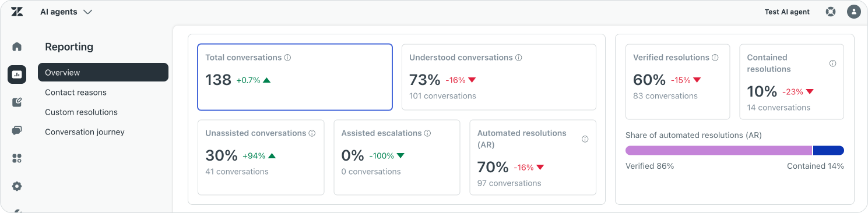Select the Overview menu item
Screen dimensions: 868x213
click(x=103, y=72)
